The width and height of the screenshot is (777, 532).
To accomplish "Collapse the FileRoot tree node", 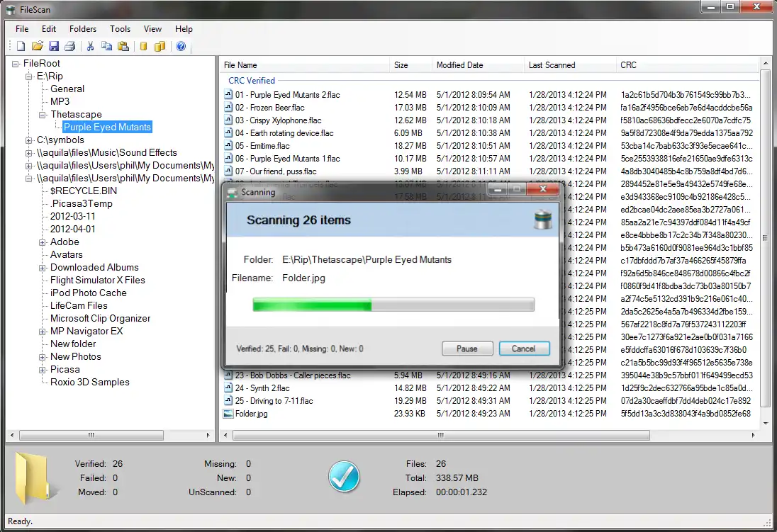I will tap(16, 64).
